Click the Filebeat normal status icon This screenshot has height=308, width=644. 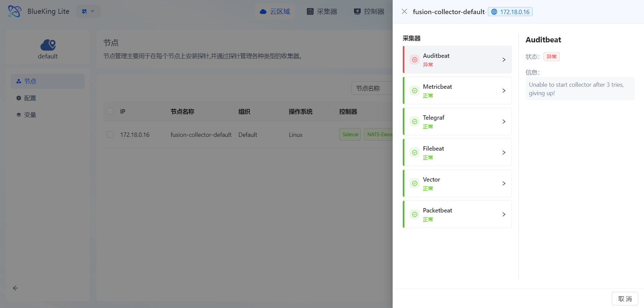click(x=415, y=153)
